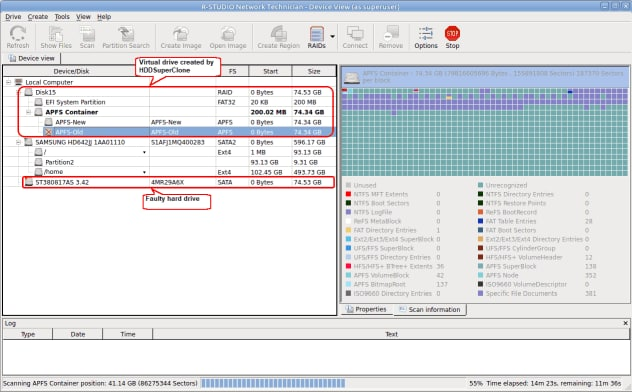Click the APFS-Old crossed volume icon
Image resolution: width=632 pixels, height=392 pixels.
click(x=49, y=132)
